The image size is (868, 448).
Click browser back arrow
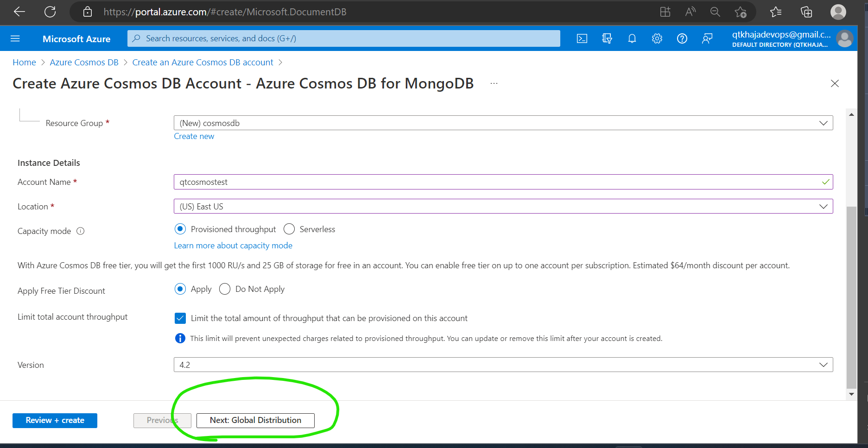tap(19, 12)
